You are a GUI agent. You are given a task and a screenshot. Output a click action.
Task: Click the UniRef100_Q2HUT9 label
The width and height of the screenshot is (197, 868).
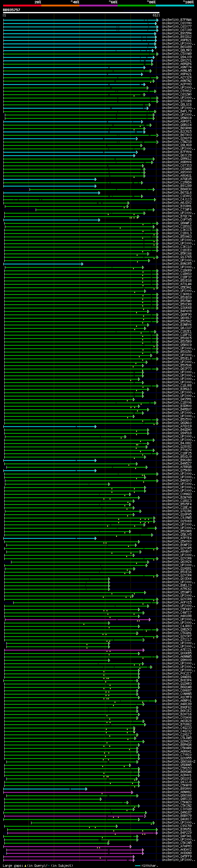[x=177, y=139]
